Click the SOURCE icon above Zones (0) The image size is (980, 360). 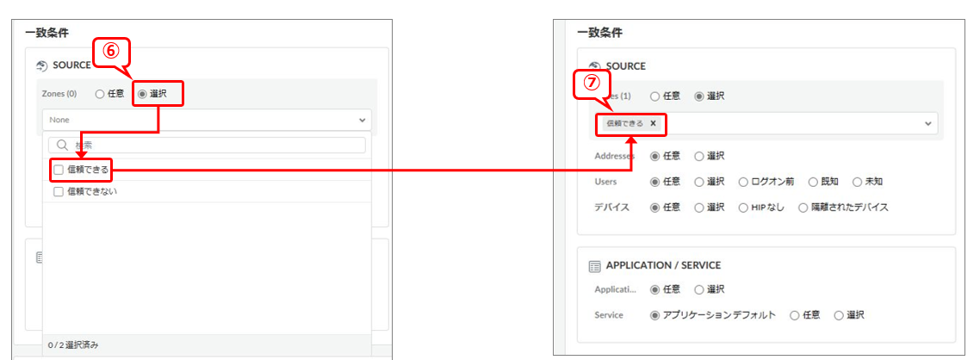coord(42,65)
